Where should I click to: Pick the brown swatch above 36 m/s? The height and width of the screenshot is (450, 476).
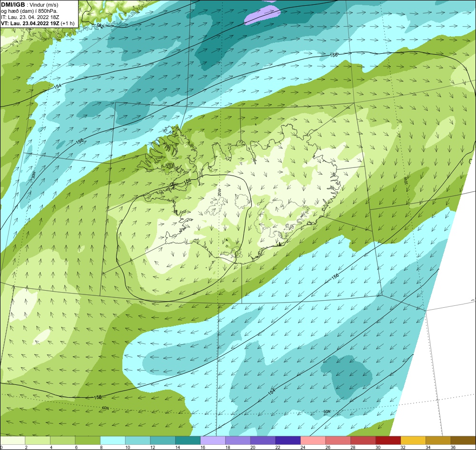point(463,440)
